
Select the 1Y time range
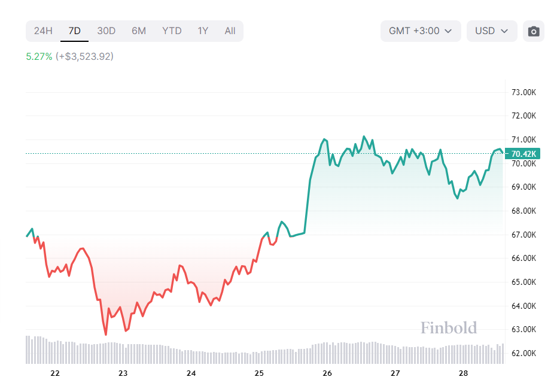click(x=203, y=31)
